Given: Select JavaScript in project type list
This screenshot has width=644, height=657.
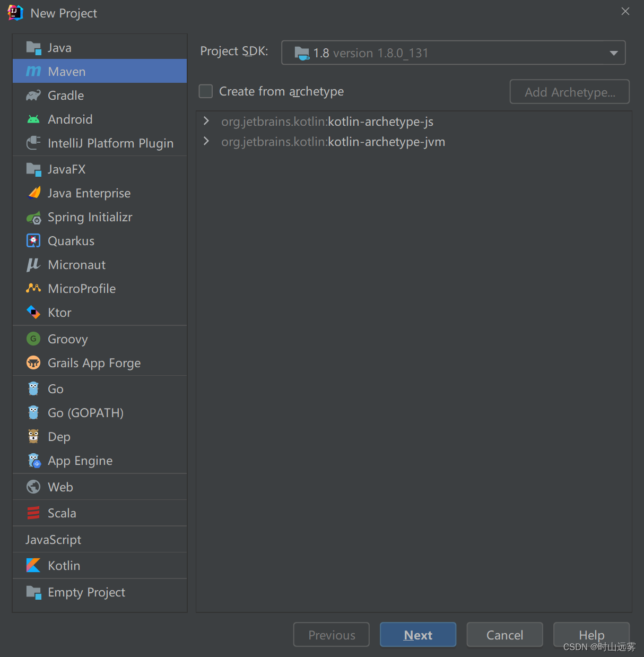Looking at the screenshot, I should click(54, 540).
